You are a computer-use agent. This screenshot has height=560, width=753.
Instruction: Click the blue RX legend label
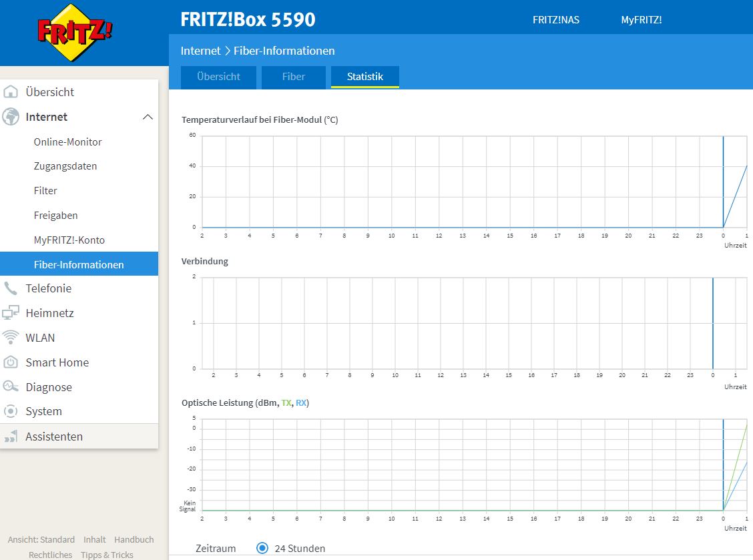click(x=300, y=403)
